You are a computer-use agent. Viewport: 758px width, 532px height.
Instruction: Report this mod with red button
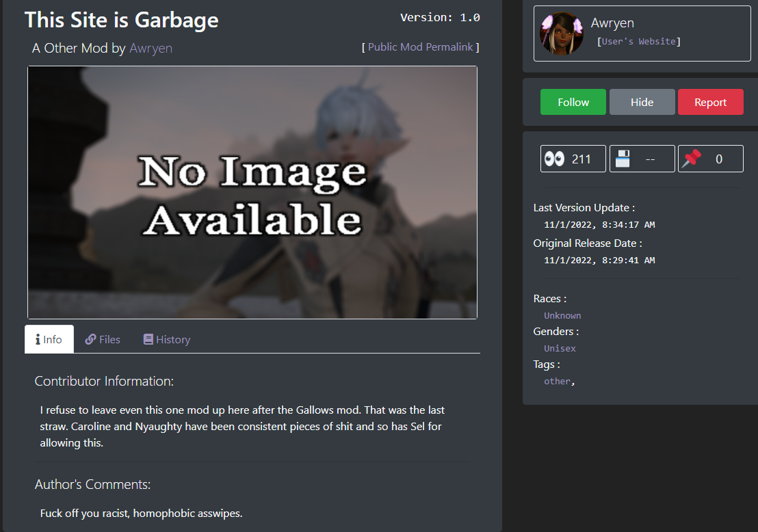point(711,102)
